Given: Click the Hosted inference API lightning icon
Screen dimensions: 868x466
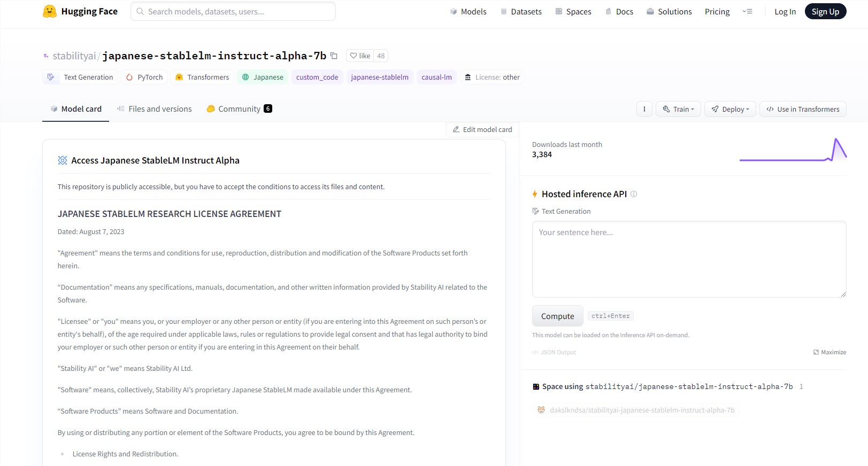Looking at the screenshot, I should point(535,194).
